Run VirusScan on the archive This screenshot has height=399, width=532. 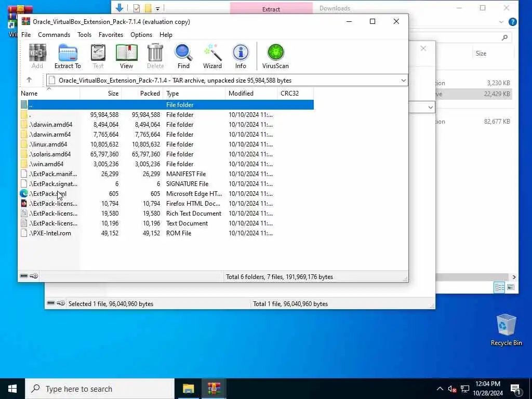point(275,56)
